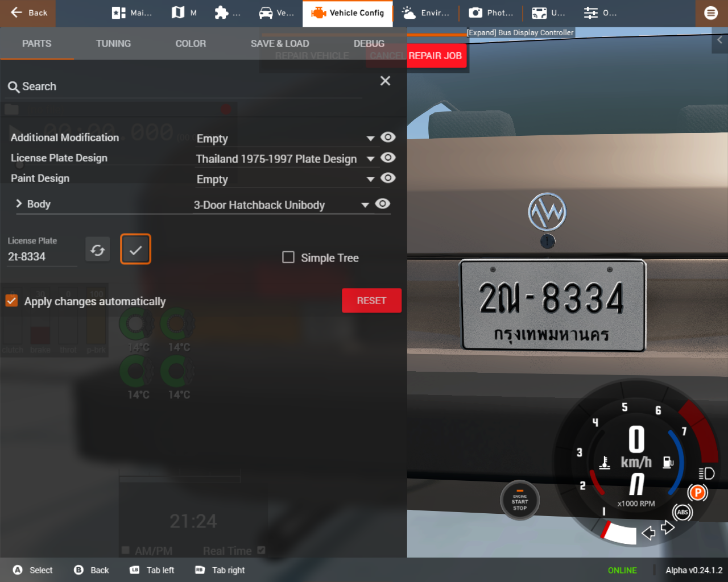
Task: Open the UI Apps tab
Action: (548, 13)
